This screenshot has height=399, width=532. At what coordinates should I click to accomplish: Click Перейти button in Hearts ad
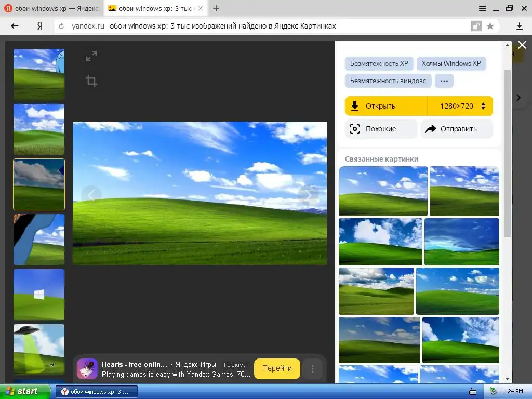(277, 368)
